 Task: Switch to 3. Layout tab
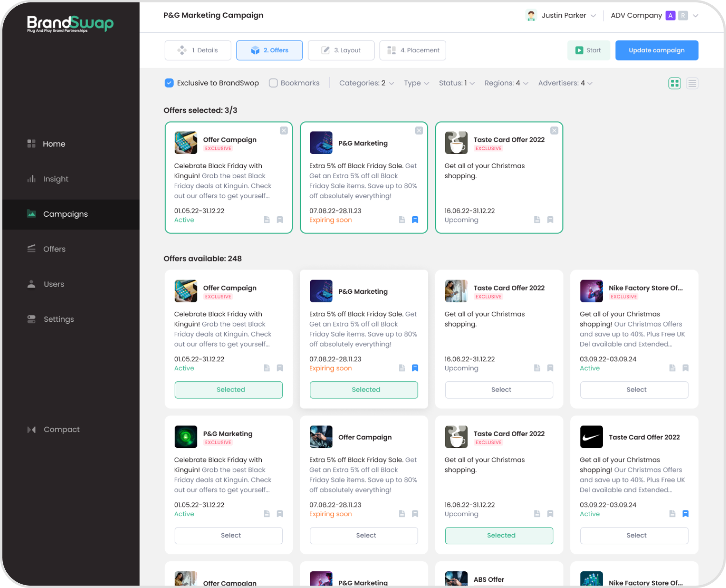pyautogui.click(x=341, y=50)
